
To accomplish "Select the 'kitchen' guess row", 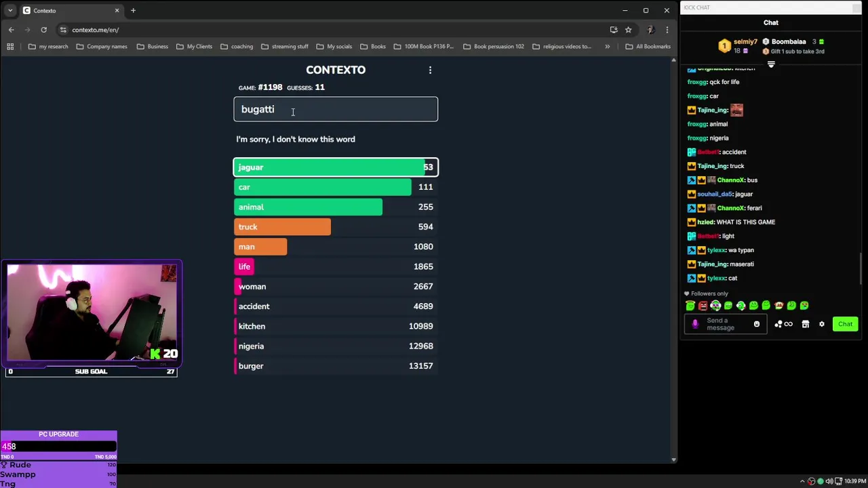I will [x=336, y=326].
